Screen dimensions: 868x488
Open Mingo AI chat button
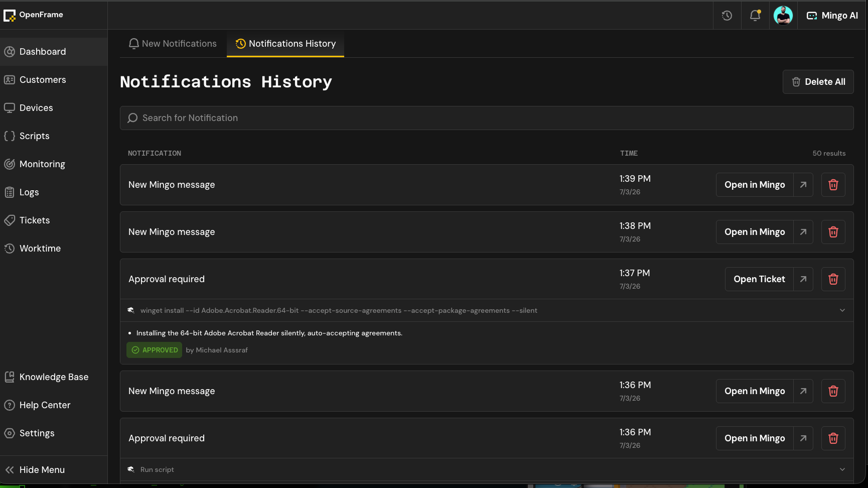point(832,16)
